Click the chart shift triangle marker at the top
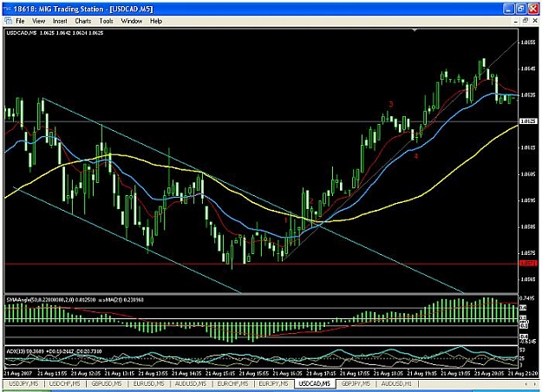This screenshot has height=392, width=542. [415, 30]
